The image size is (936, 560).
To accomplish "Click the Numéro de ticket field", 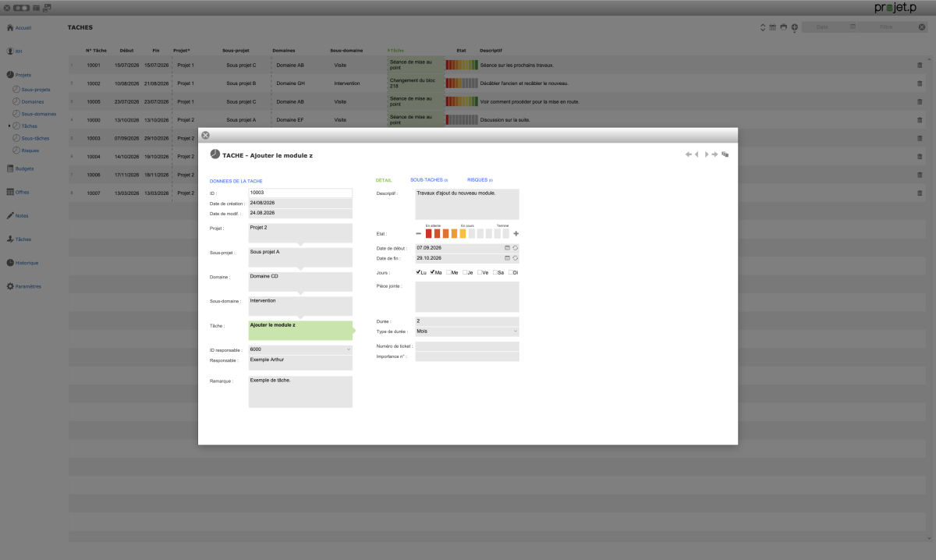I will [x=467, y=346].
